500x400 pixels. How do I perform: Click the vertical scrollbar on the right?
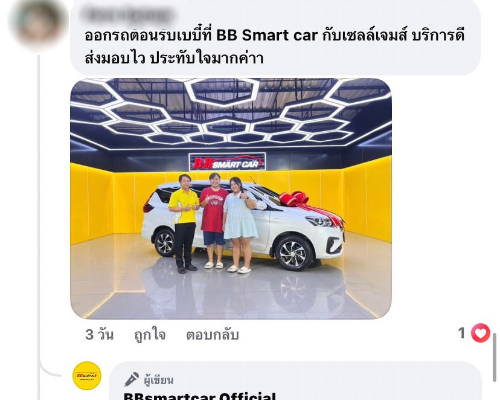495,357
